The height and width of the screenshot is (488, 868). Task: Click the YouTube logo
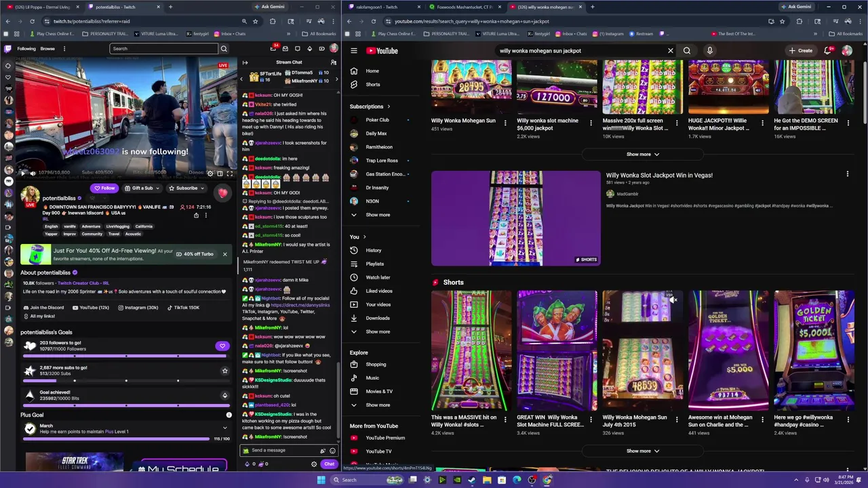click(382, 51)
